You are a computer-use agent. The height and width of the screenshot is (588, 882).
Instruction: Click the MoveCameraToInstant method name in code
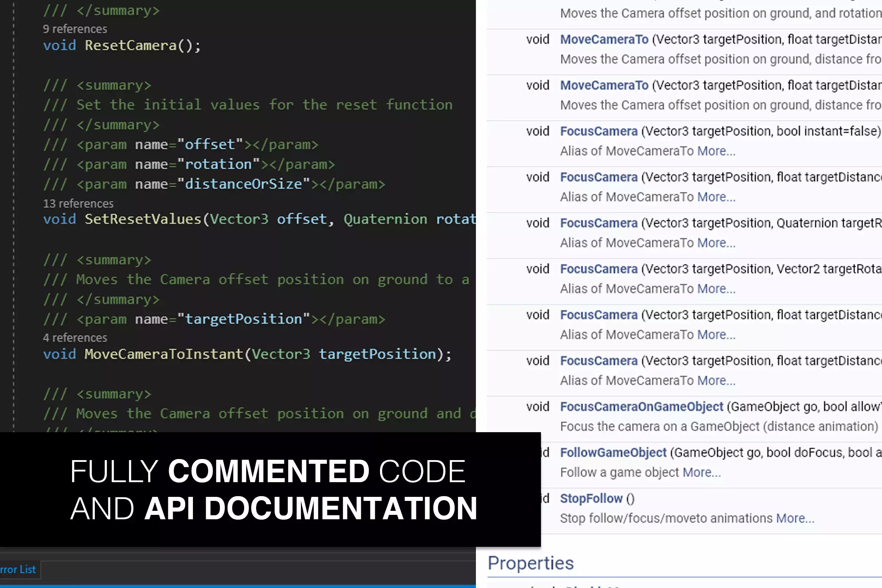[164, 354]
